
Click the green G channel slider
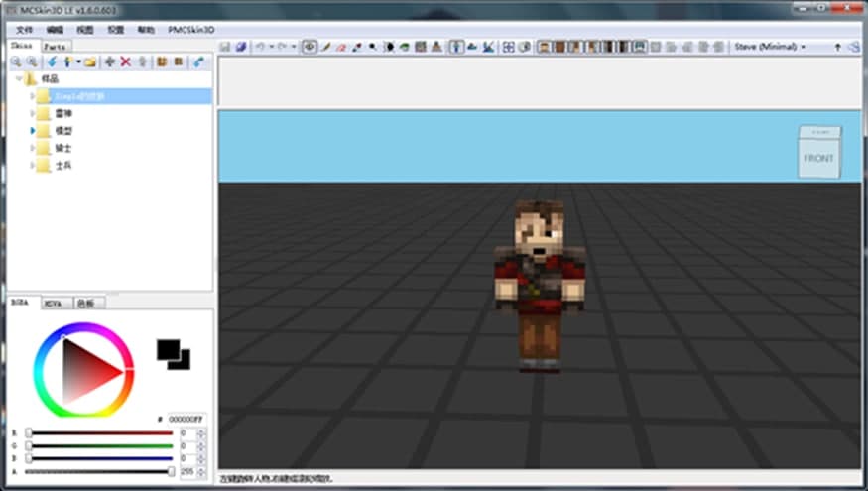click(99, 445)
